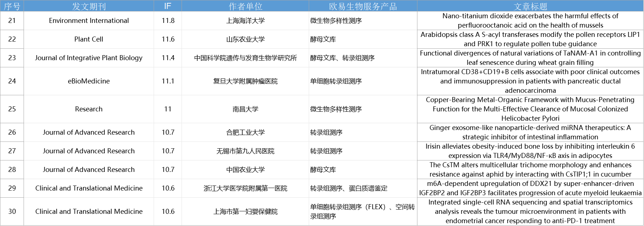Select the 中国科学院遗传与发育生物学研究所 cell
Viewport: 644px width, 226px height.
pos(245,58)
